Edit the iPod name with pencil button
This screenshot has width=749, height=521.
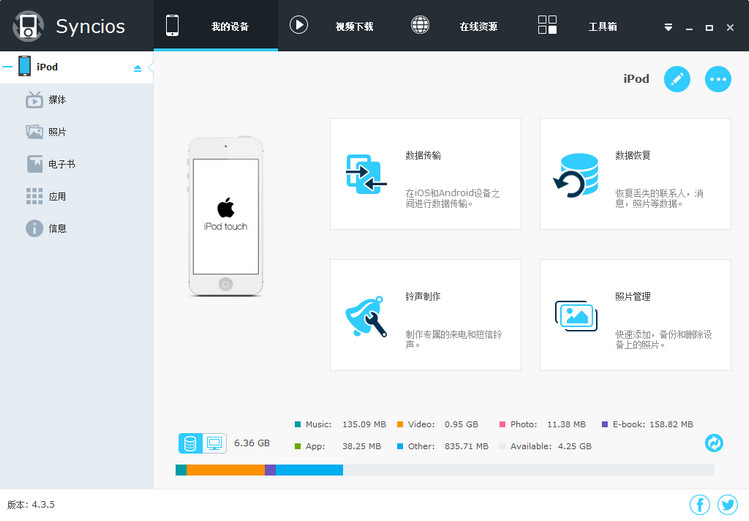pyautogui.click(x=677, y=79)
